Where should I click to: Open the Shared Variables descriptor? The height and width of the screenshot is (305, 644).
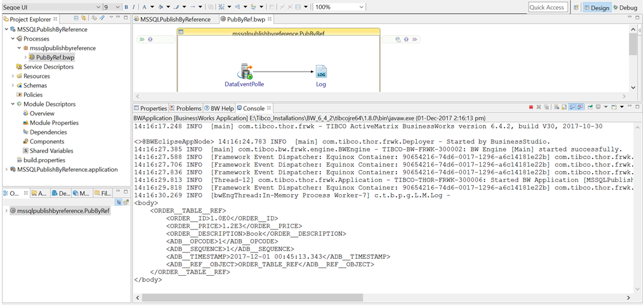point(48,151)
